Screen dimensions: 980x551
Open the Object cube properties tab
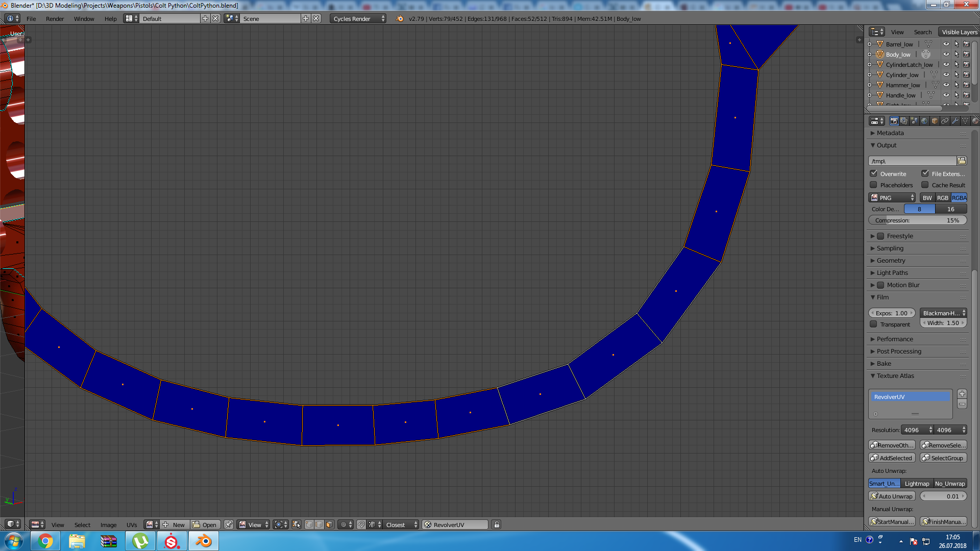pos(935,121)
